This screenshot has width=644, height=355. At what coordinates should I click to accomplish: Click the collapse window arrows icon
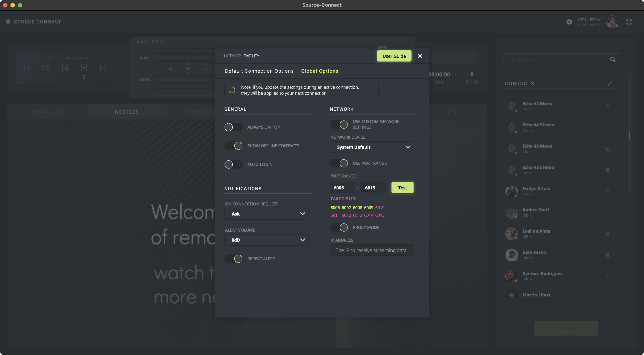point(629,22)
